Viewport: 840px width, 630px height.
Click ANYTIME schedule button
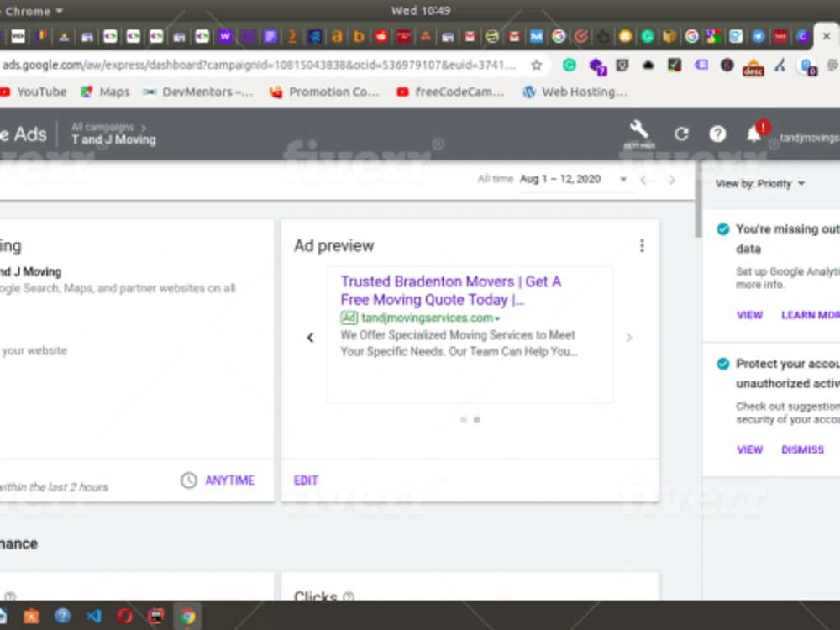[230, 480]
